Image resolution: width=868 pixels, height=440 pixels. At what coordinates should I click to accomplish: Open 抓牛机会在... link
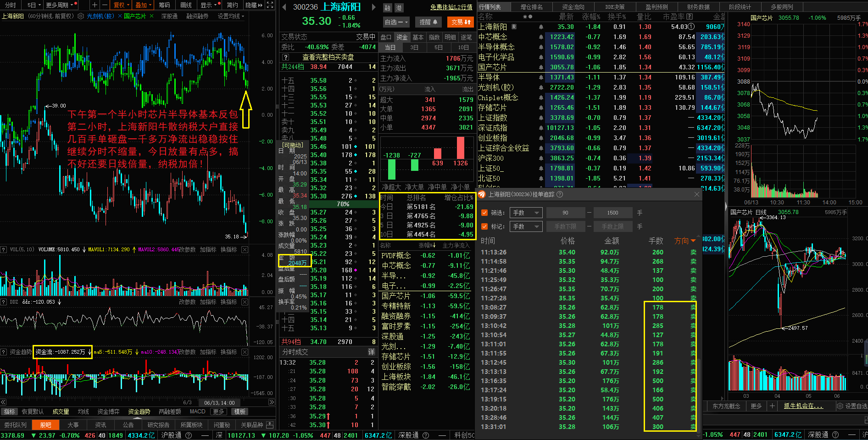click(x=803, y=406)
